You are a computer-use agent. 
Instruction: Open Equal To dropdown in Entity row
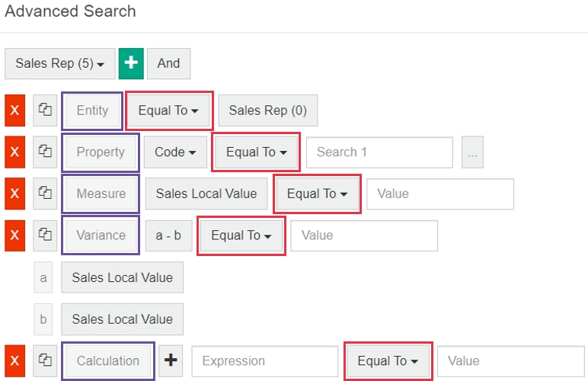(x=168, y=110)
